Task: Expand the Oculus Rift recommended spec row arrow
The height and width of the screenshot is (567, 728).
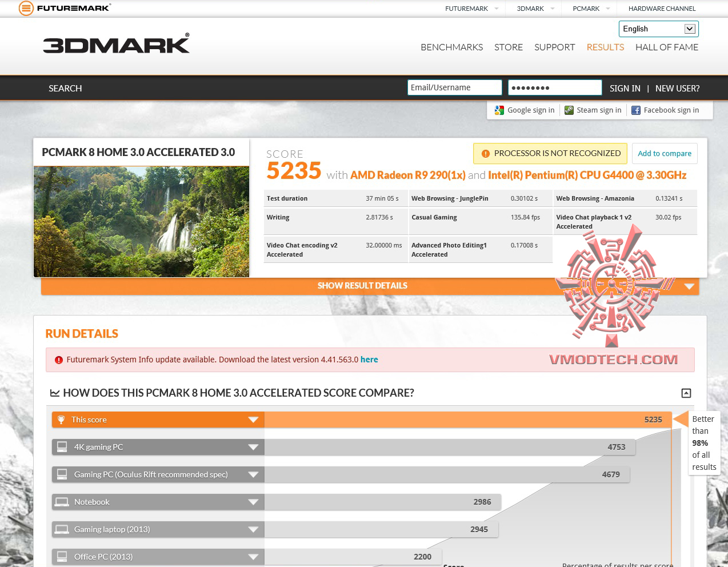Action: 253,475
